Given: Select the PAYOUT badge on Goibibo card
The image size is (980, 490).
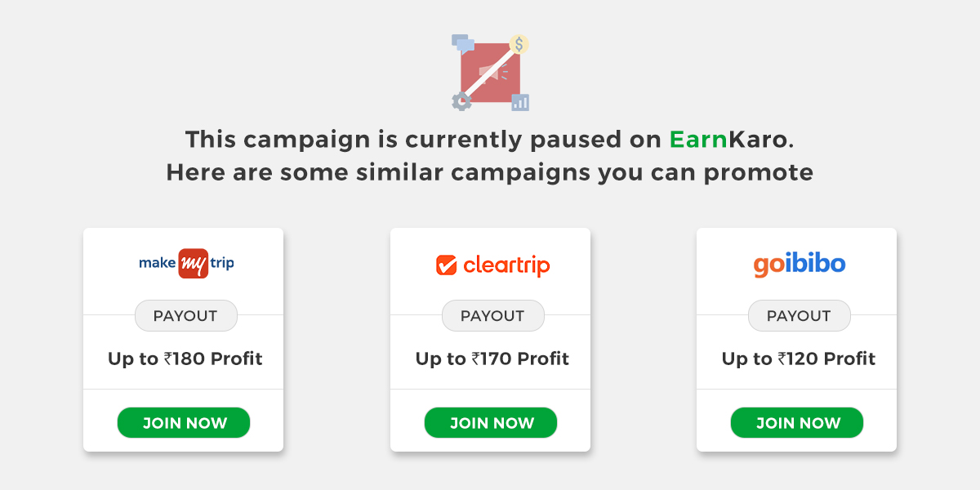Looking at the screenshot, I should coord(799,315).
